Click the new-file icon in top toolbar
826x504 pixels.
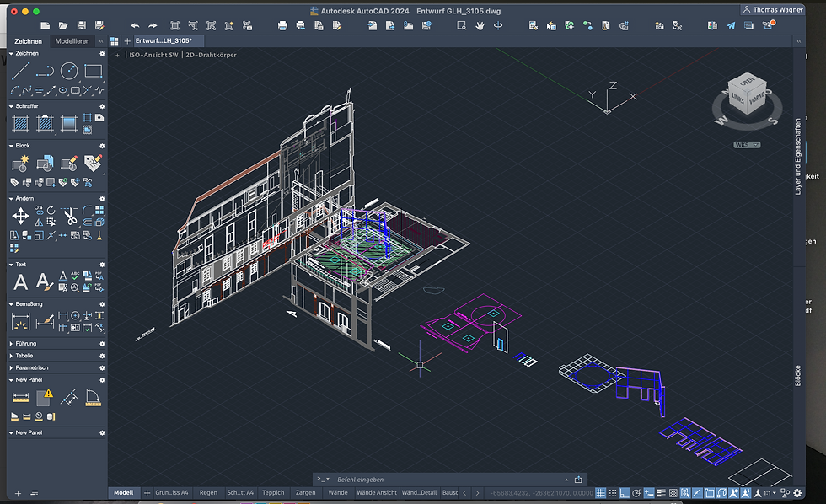tap(46, 25)
